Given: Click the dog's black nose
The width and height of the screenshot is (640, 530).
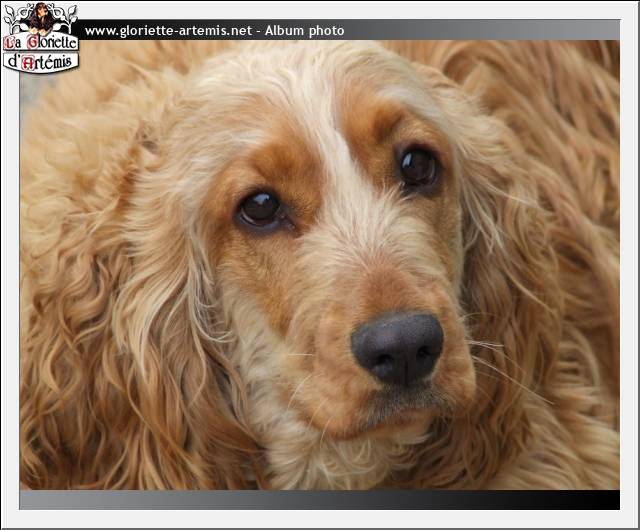Looking at the screenshot, I should click(397, 346).
